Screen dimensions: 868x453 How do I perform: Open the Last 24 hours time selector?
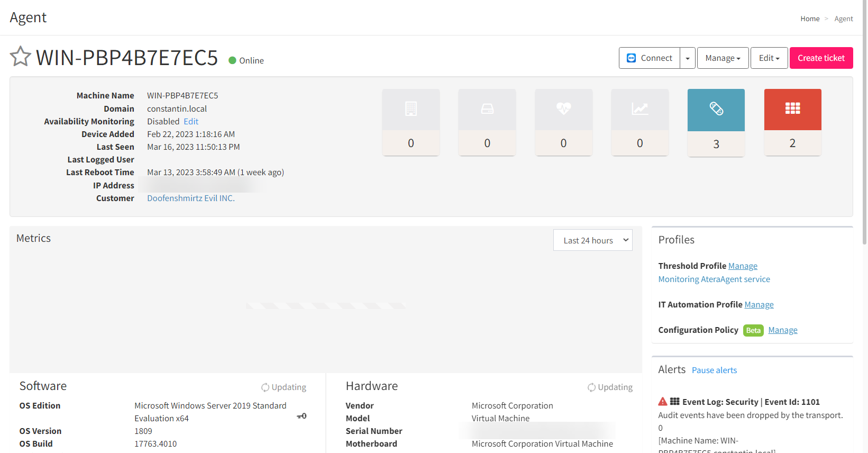point(592,240)
